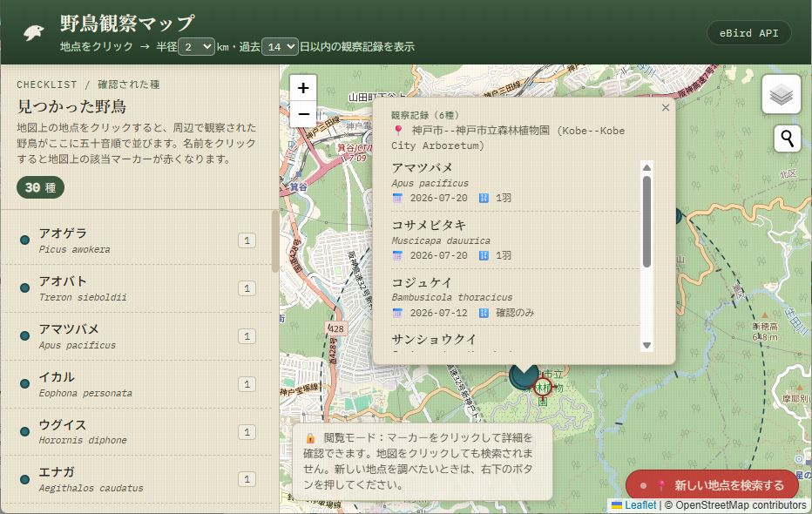Click Bambusicola thoracicus scientific name
Screen dimensions: 812x514
(451, 298)
